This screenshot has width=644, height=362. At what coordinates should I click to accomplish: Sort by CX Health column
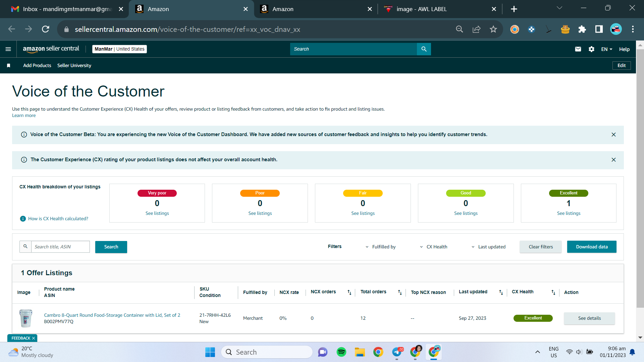coord(553,293)
